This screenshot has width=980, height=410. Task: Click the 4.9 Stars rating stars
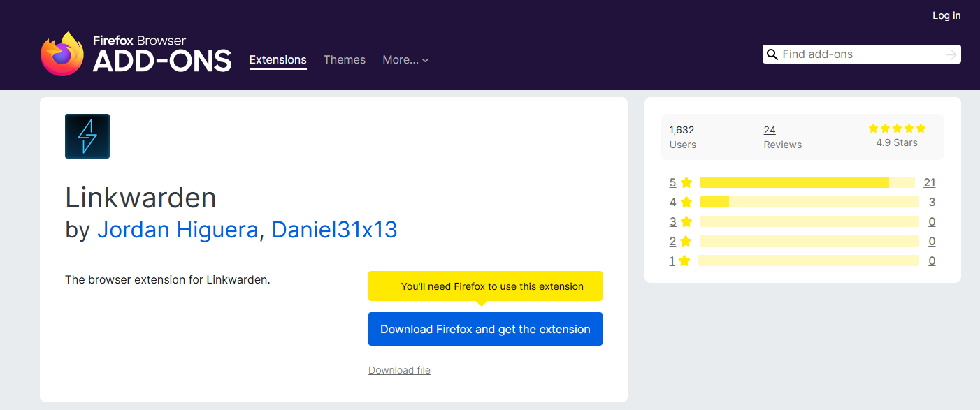[x=897, y=129]
